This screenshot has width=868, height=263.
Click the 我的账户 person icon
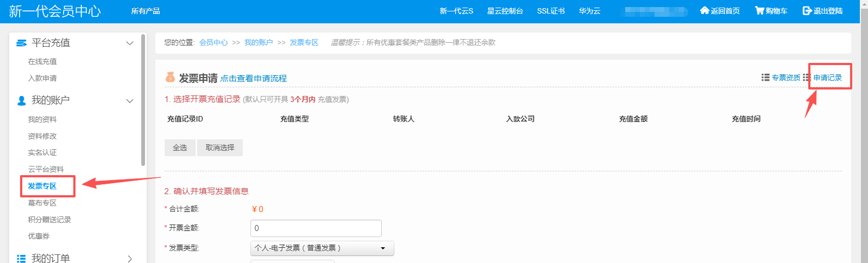click(x=22, y=100)
